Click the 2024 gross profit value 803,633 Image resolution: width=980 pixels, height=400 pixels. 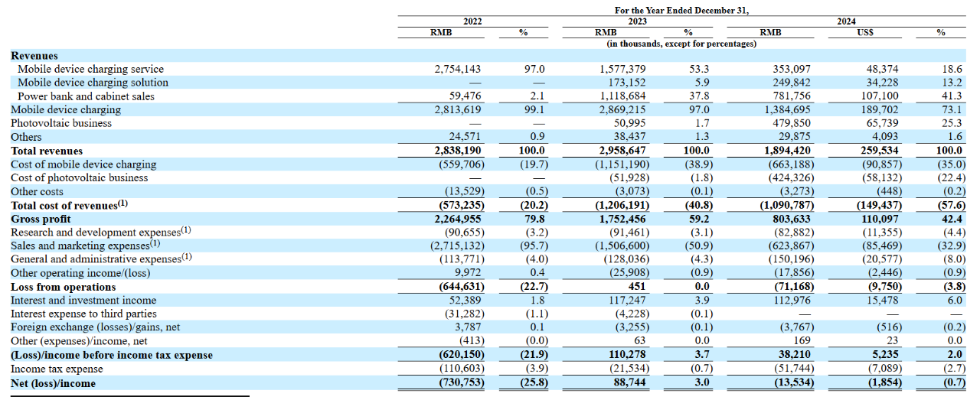pos(791,219)
